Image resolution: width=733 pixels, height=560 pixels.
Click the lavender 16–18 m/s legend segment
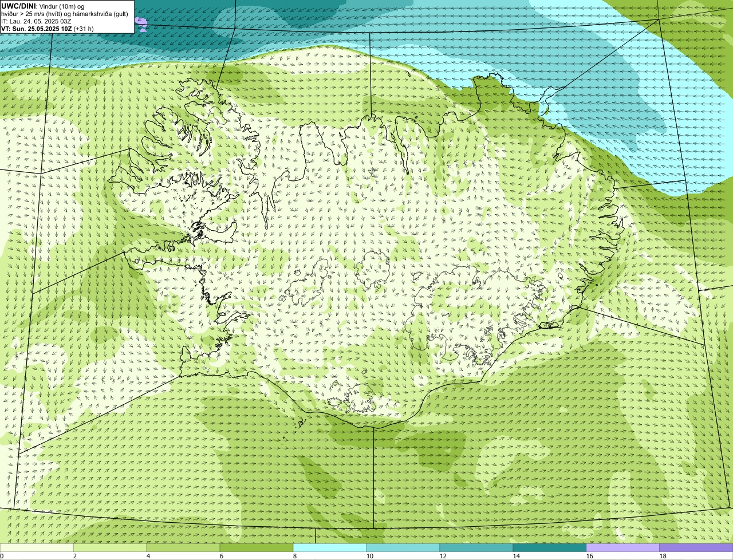623,547
